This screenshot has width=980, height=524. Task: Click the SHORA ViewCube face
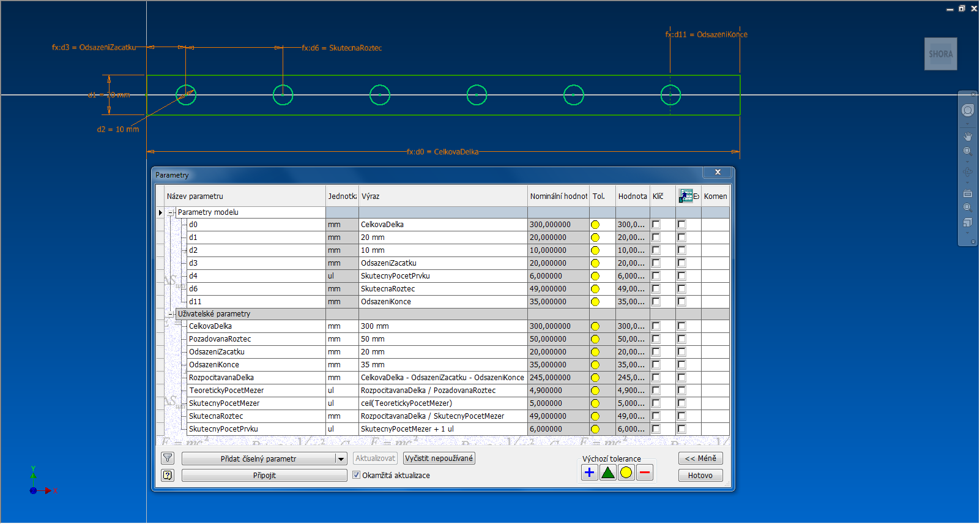click(940, 54)
